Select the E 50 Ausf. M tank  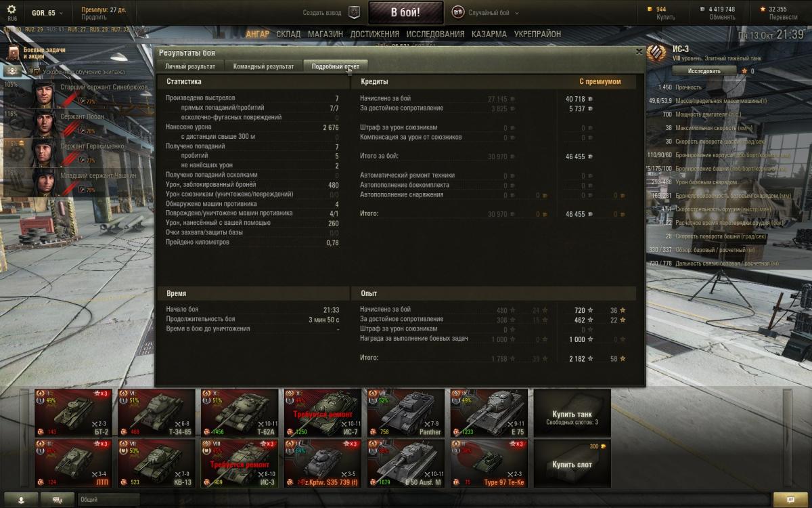pos(406,464)
